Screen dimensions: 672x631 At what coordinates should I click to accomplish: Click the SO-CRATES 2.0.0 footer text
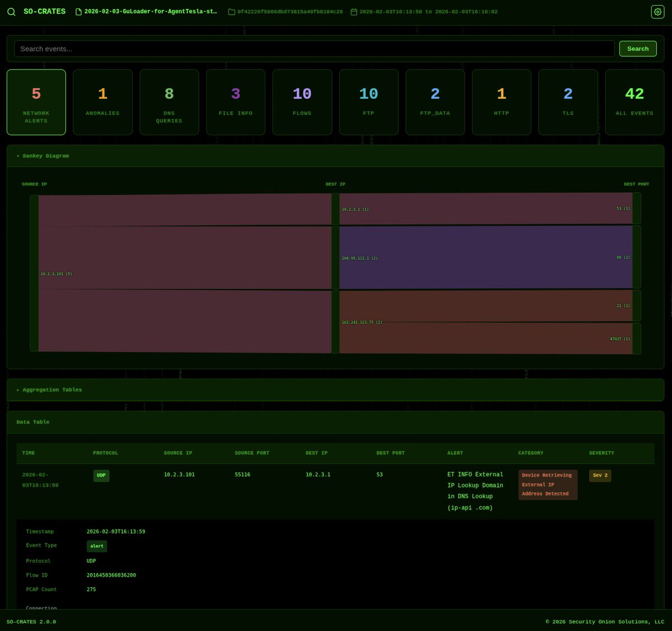[31, 621]
